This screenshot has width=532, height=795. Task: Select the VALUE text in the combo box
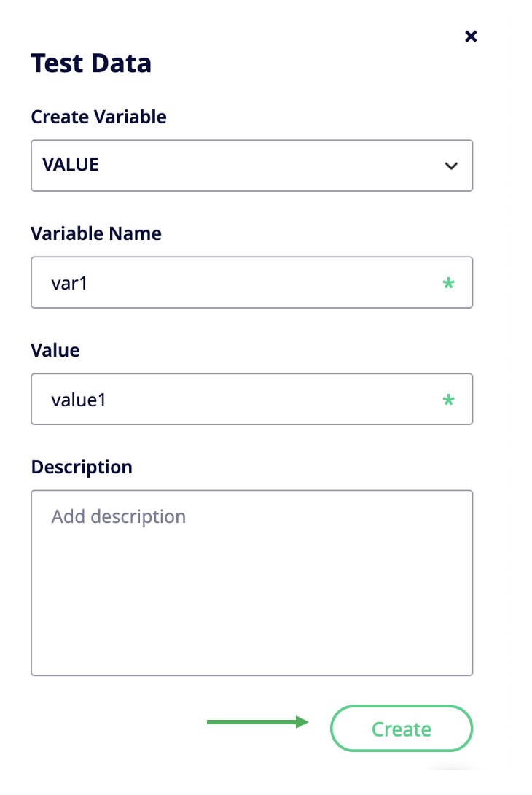tap(71, 165)
